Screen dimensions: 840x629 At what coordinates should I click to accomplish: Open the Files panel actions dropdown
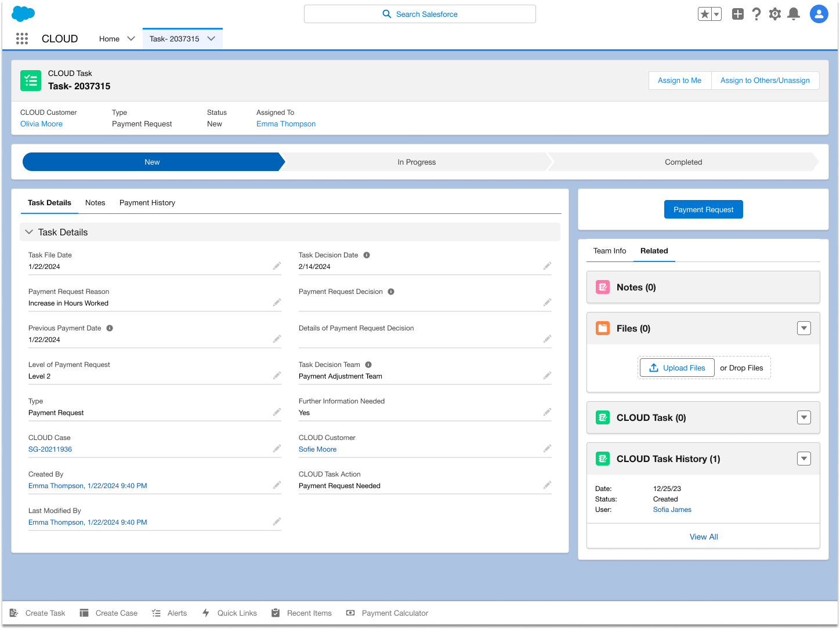(x=804, y=328)
